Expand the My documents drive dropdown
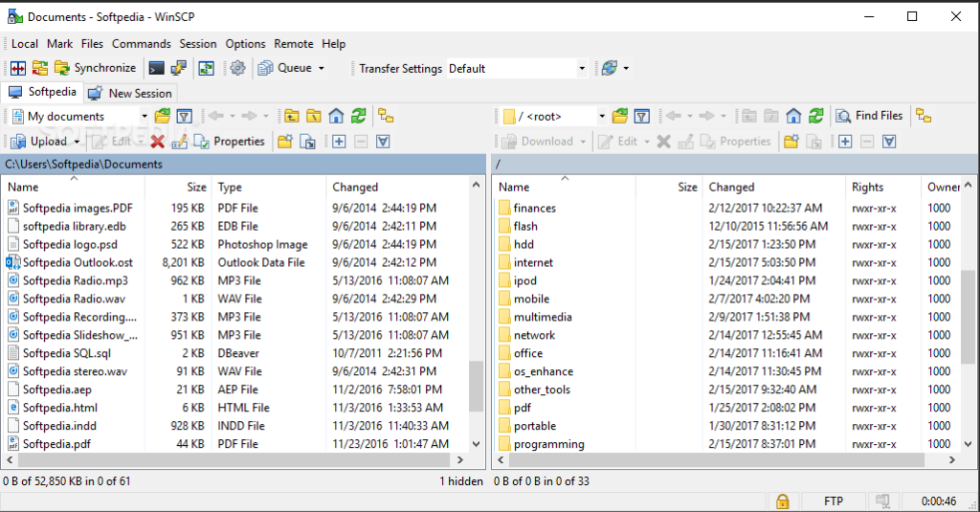 point(144,117)
